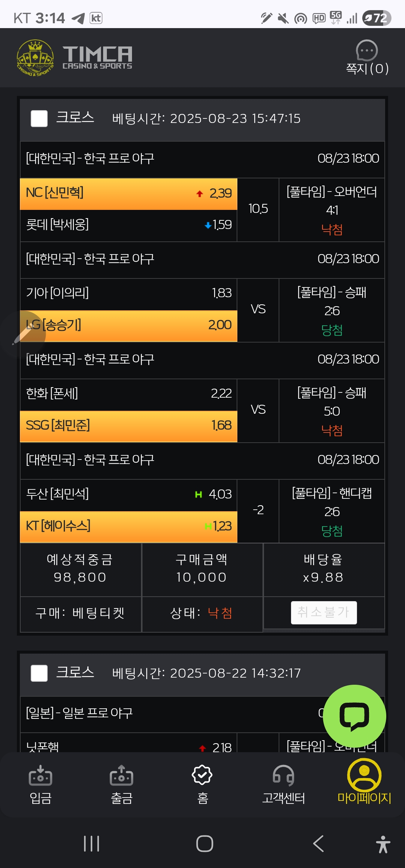405x868 pixels.
Task: Tap the accessibility figure icon
Action: click(383, 844)
